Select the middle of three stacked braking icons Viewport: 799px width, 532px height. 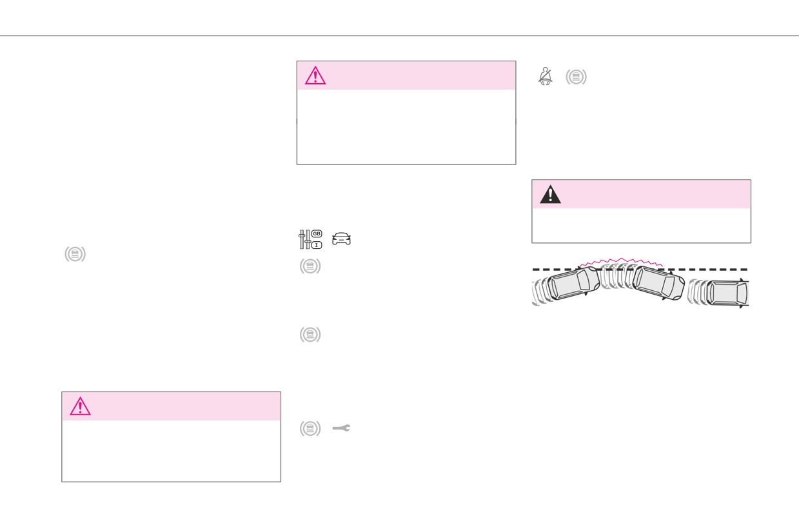(x=310, y=335)
